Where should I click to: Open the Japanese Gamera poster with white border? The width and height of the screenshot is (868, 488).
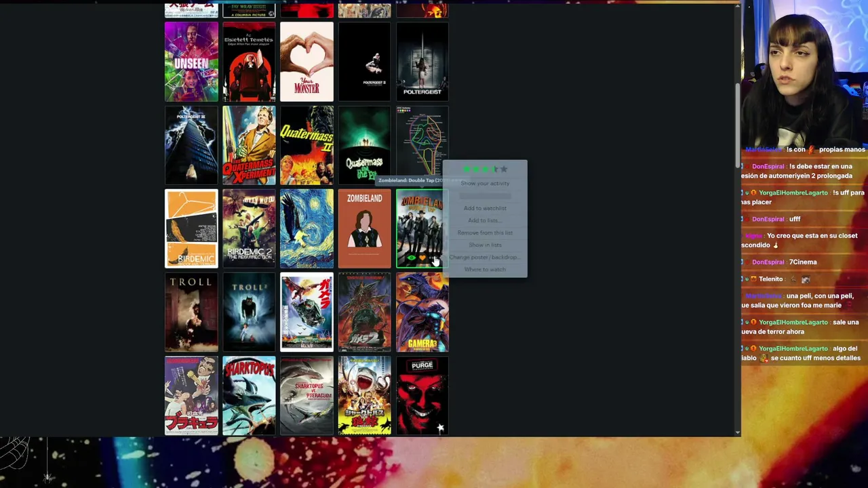307,312
